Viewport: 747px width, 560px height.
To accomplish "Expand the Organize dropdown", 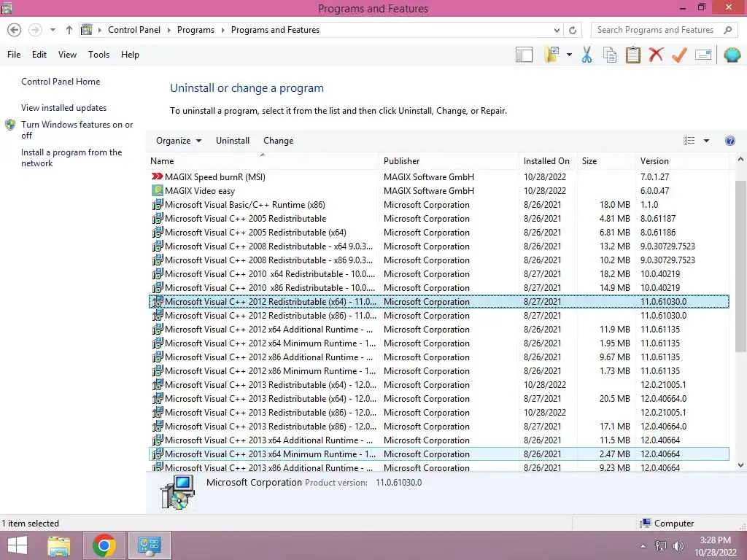I will [179, 141].
